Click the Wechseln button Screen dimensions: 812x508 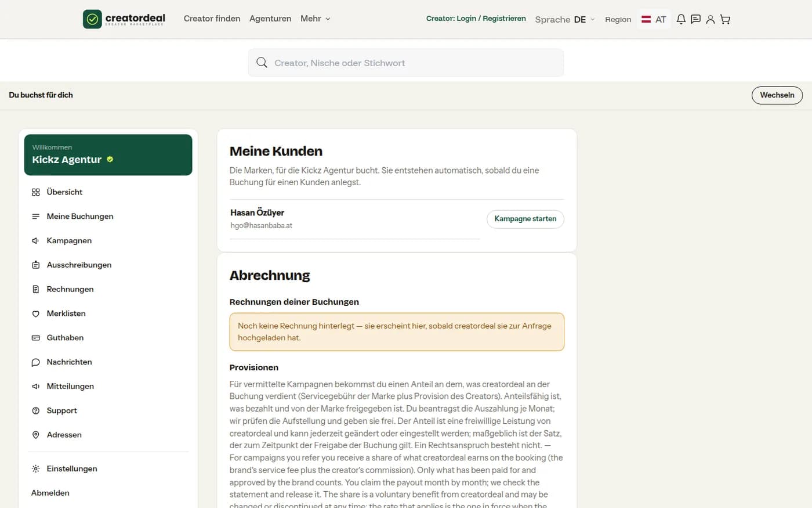click(x=777, y=95)
